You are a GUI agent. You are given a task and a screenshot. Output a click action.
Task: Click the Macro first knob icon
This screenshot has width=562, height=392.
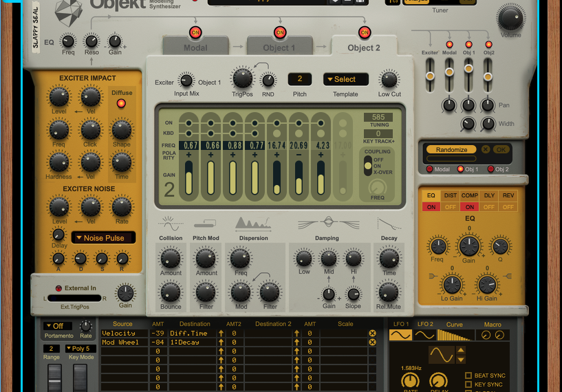[x=486, y=335]
